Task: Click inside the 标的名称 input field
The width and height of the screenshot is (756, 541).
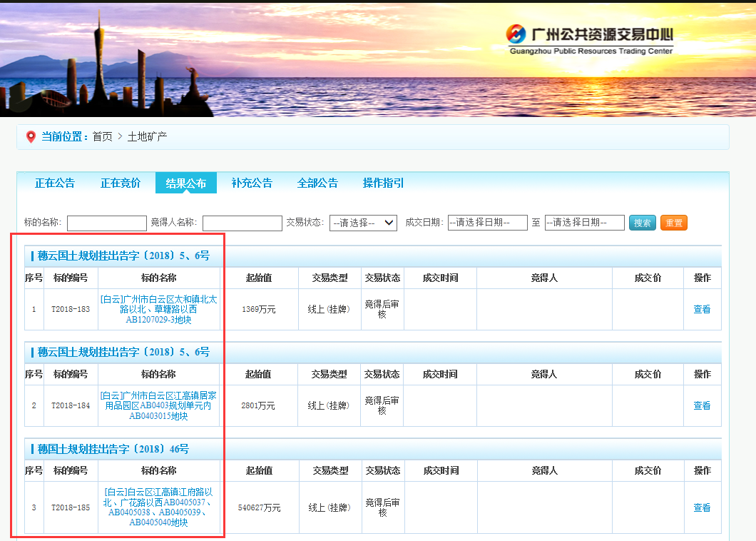Action: click(x=106, y=222)
